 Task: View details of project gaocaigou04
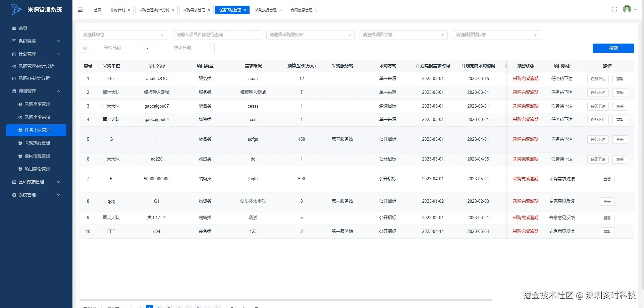click(x=620, y=120)
